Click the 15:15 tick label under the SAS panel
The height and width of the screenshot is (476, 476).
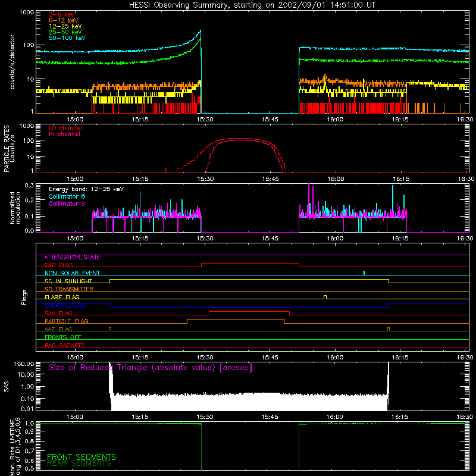click(140, 417)
